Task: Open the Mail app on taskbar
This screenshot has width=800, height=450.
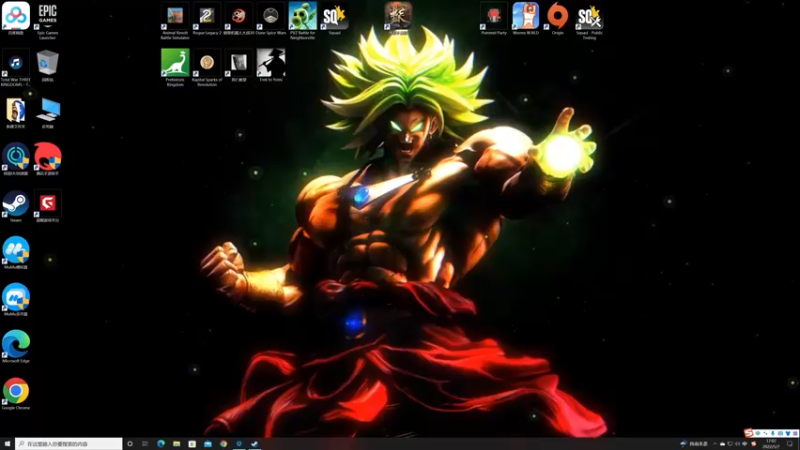Action: pyautogui.click(x=208, y=444)
